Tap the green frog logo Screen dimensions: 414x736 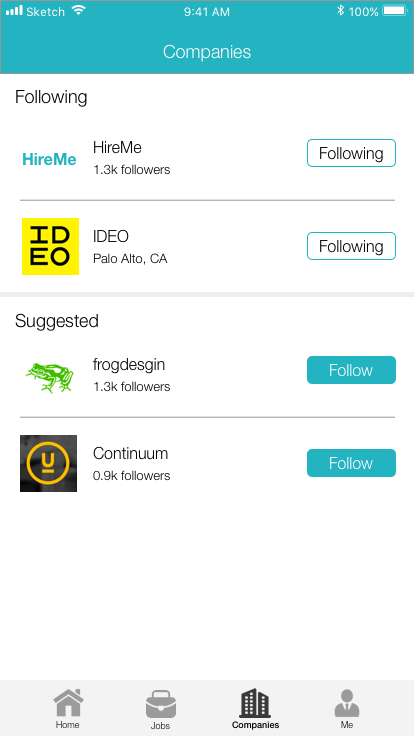[50, 377]
